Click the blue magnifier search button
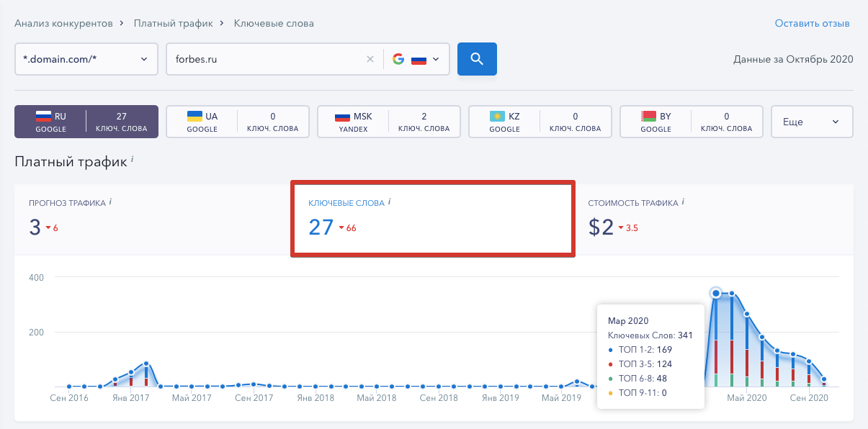This screenshot has height=429, width=868. pyautogui.click(x=477, y=59)
